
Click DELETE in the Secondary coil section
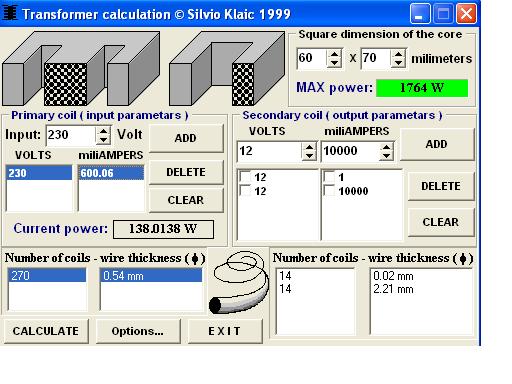441,186
